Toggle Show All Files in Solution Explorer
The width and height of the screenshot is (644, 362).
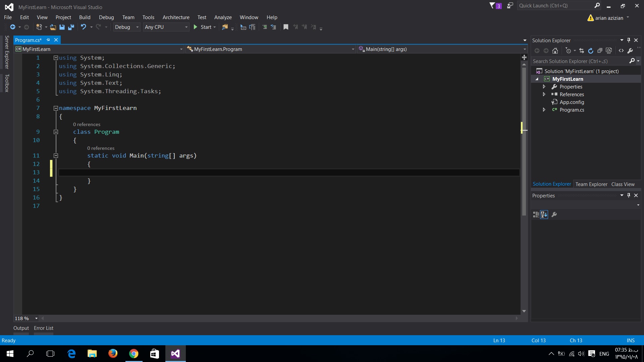tap(609, 51)
